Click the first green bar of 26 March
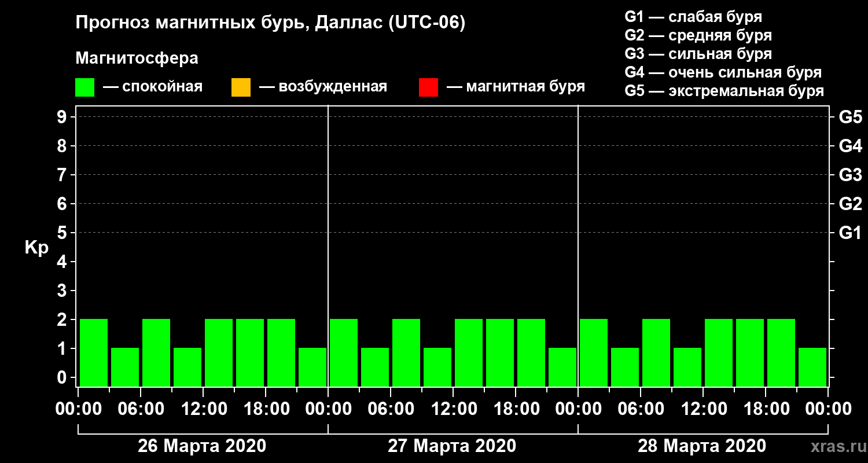Image resolution: width=868 pixels, height=463 pixels. (x=94, y=352)
